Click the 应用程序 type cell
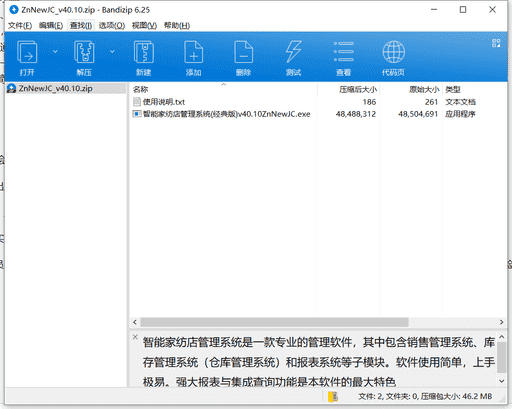The height and width of the screenshot is (409, 512). pyautogui.click(x=460, y=114)
